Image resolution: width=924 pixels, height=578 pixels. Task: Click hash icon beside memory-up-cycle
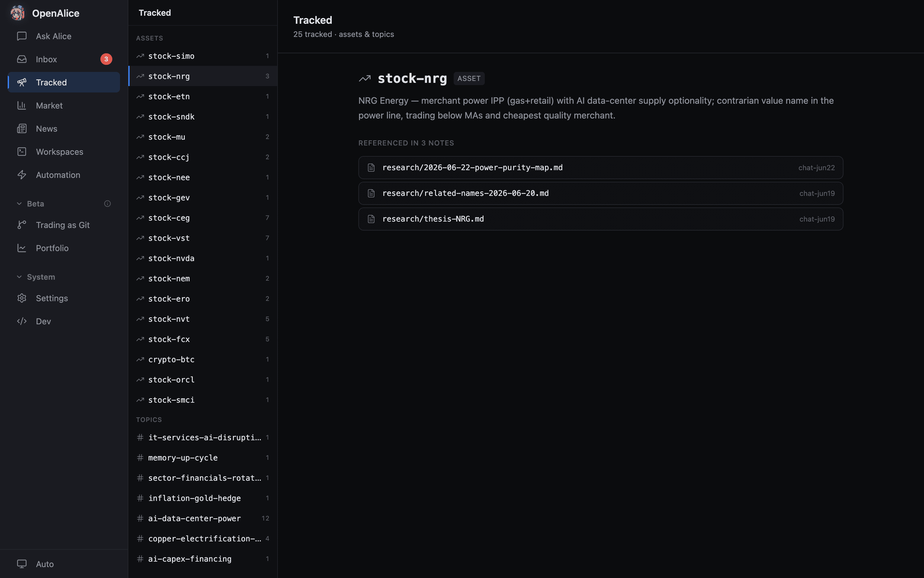point(140,458)
